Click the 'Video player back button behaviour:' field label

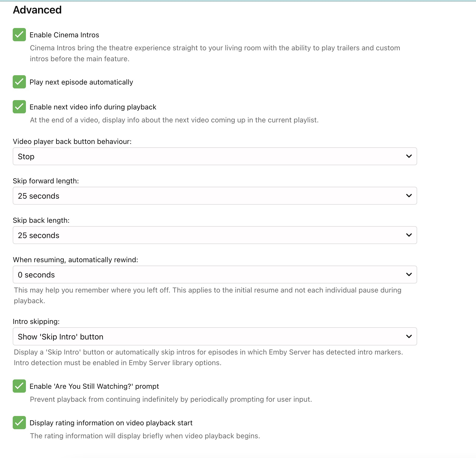[72, 142]
